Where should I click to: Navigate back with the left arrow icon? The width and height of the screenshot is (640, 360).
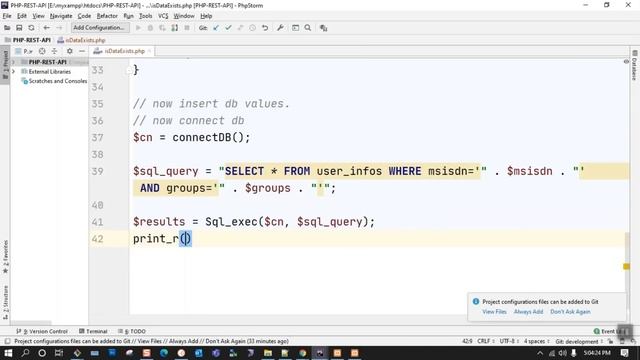tap(47, 28)
